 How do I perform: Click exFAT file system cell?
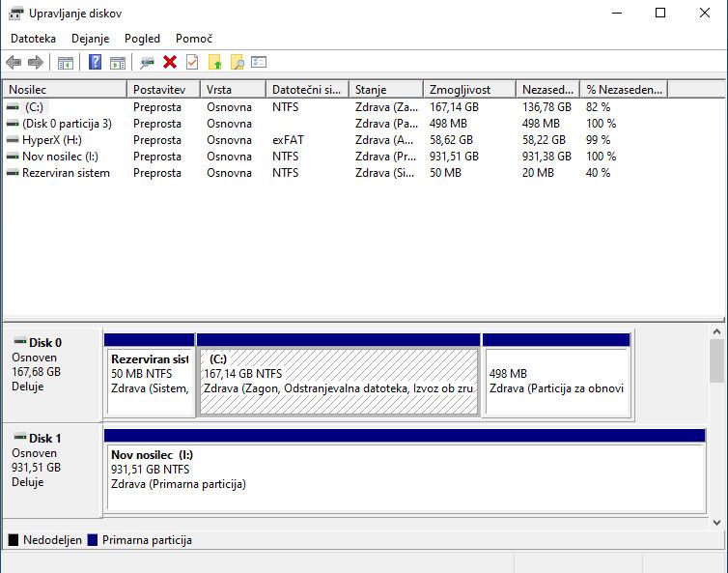coord(288,140)
